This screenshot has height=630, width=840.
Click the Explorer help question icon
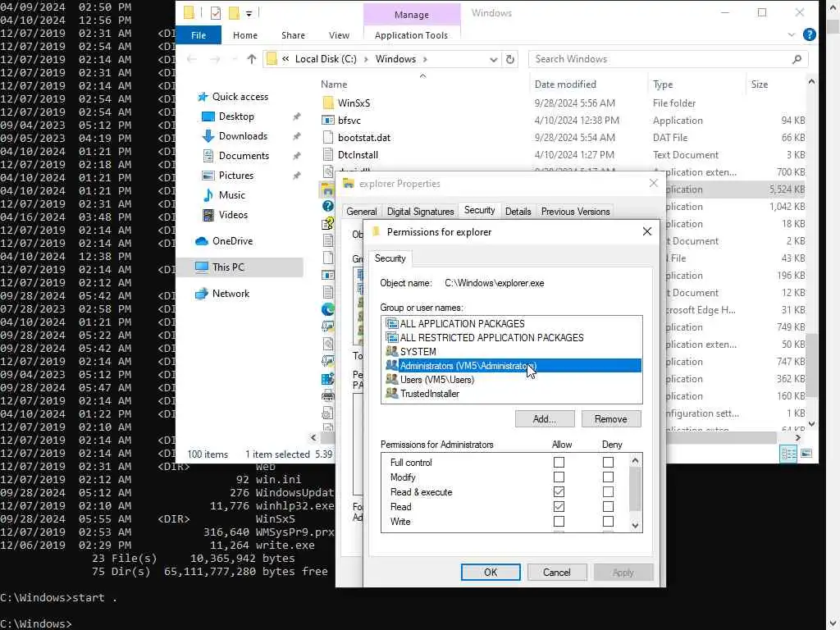(810, 34)
